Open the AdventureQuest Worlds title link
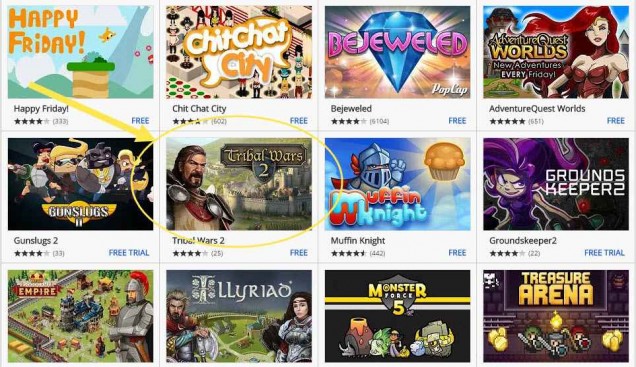The width and height of the screenshot is (636, 367). click(537, 109)
